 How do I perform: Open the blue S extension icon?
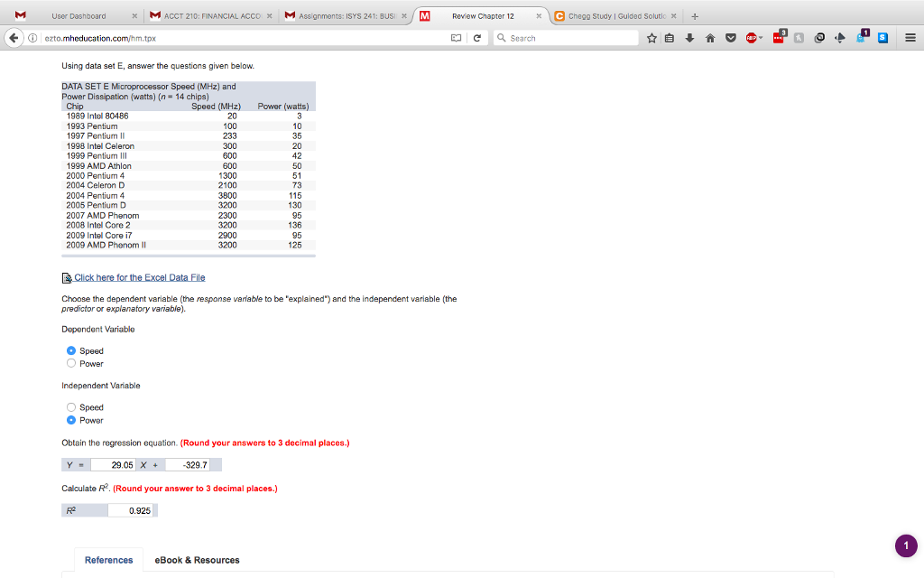[x=882, y=37]
